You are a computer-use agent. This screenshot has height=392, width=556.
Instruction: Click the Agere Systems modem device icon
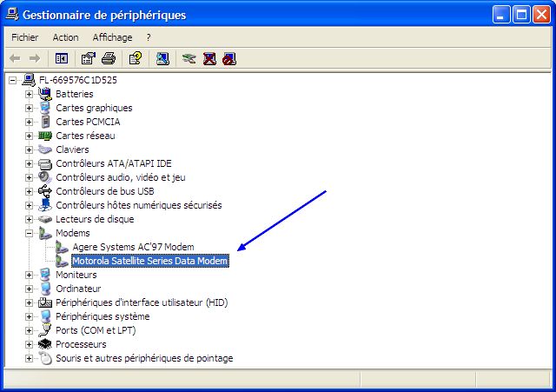62,247
